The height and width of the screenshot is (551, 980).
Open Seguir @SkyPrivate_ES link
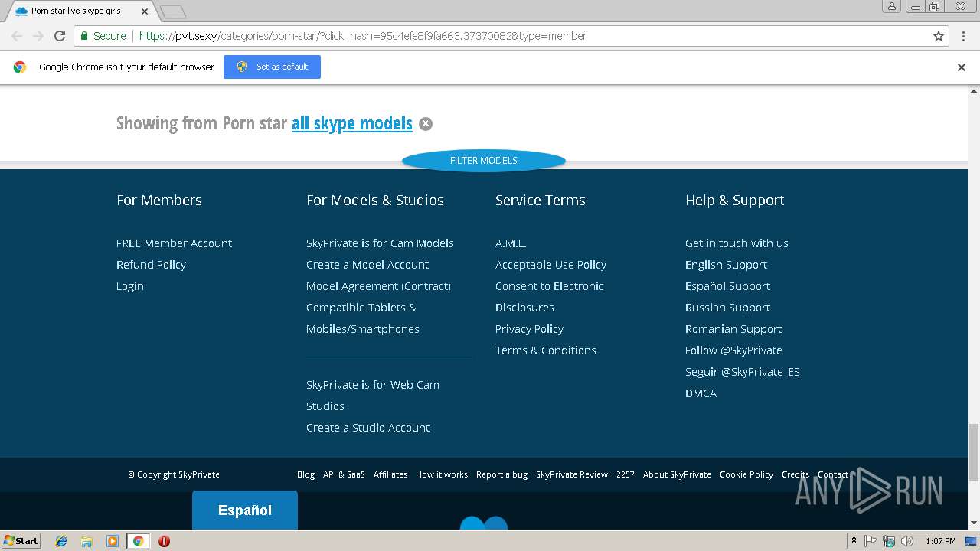[x=743, y=372]
